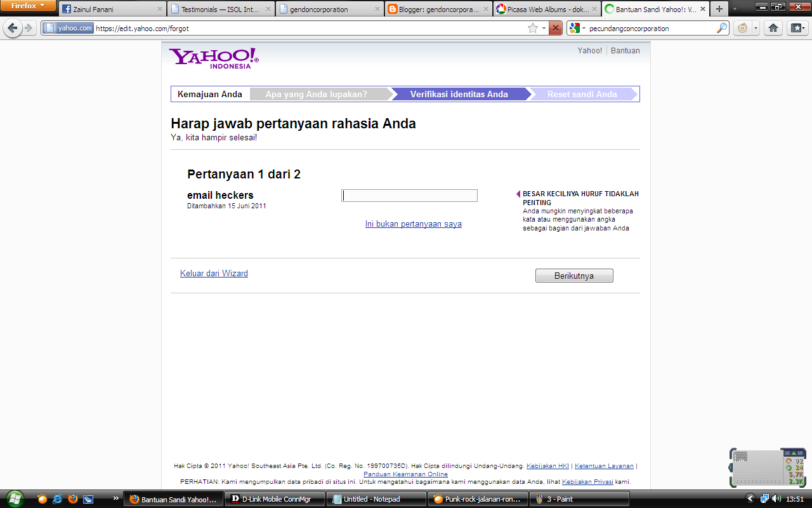
Task: Go forward with the forward arrow
Action: (x=29, y=28)
